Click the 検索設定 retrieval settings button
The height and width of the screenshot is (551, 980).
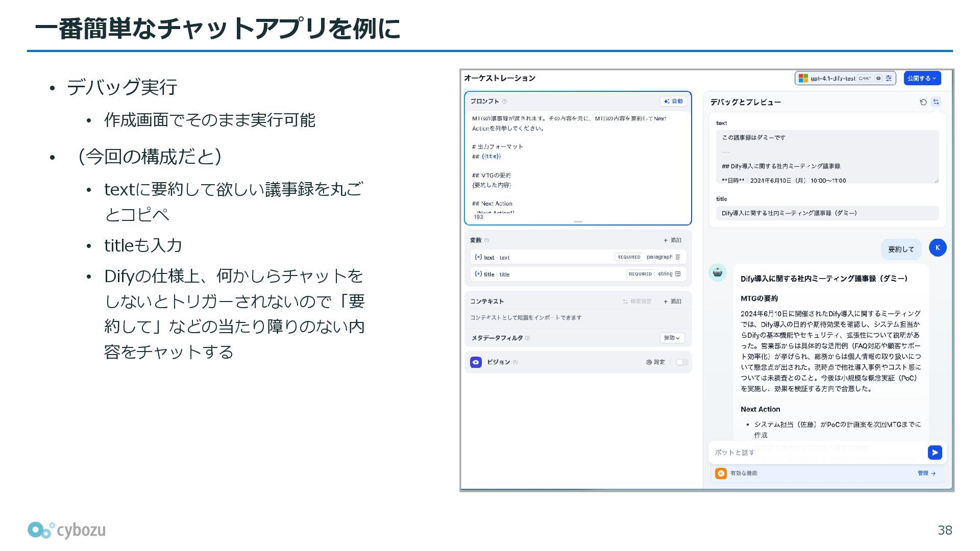[x=637, y=302]
